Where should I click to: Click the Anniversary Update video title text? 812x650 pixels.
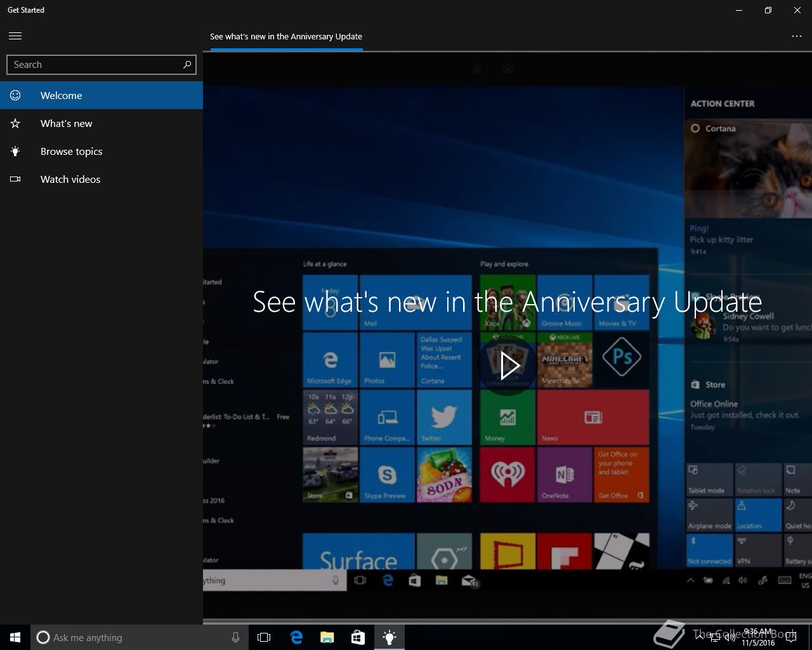507,302
